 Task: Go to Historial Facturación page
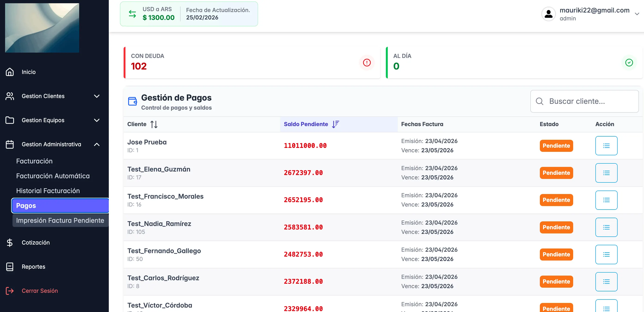click(48, 191)
